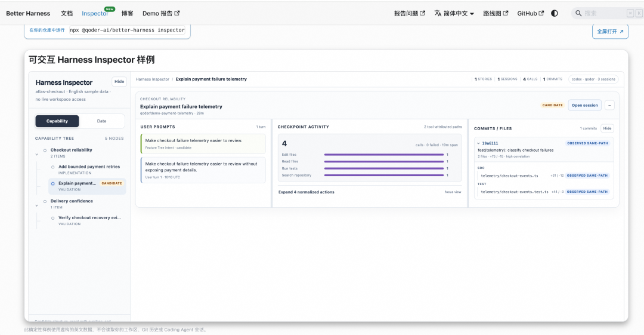Focus the 搜索 search field

pos(607,13)
